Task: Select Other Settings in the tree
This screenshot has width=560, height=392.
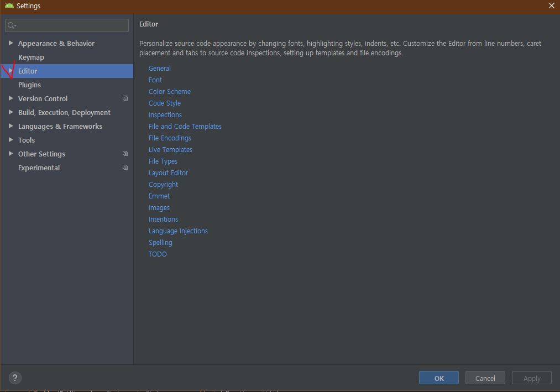Action: (x=42, y=154)
